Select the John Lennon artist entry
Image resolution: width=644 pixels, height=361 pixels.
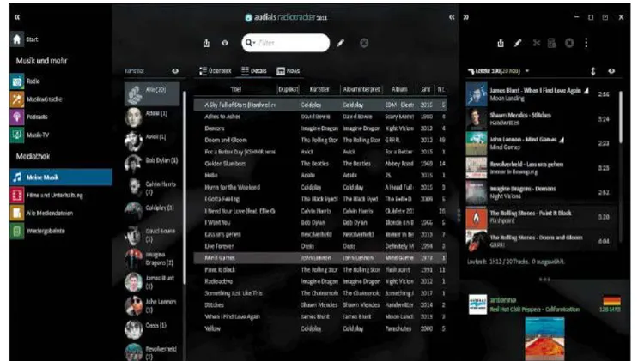click(x=152, y=305)
